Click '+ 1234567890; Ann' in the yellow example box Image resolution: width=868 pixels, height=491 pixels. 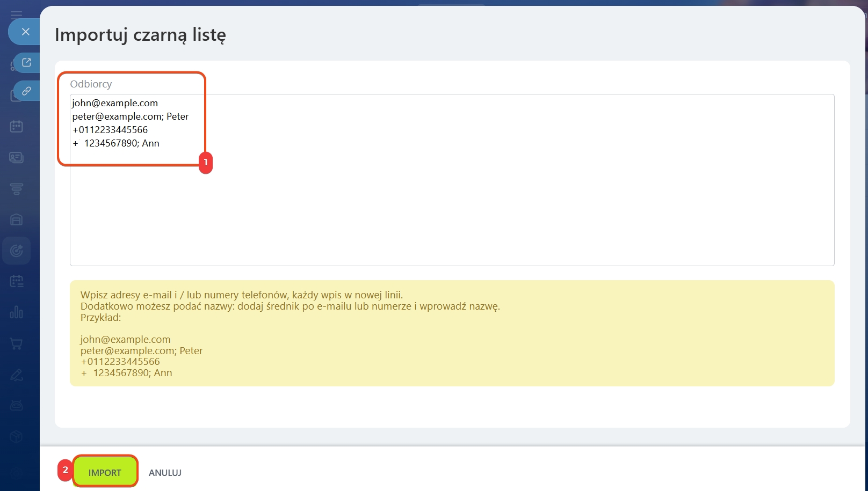[x=126, y=373]
